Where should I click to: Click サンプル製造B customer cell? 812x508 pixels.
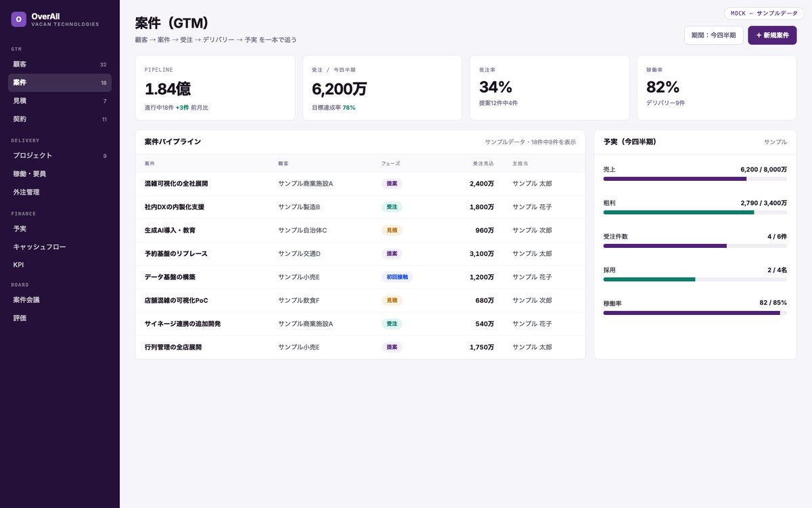pos(299,207)
